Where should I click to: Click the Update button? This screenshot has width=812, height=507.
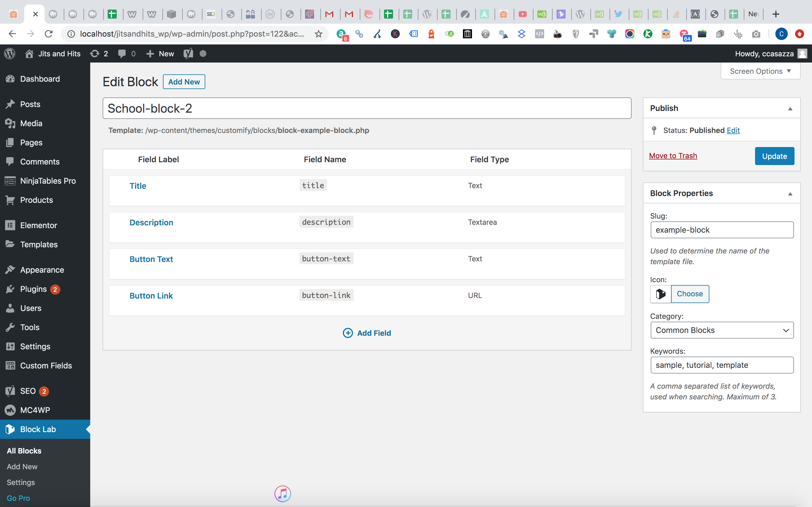click(774, 155)
